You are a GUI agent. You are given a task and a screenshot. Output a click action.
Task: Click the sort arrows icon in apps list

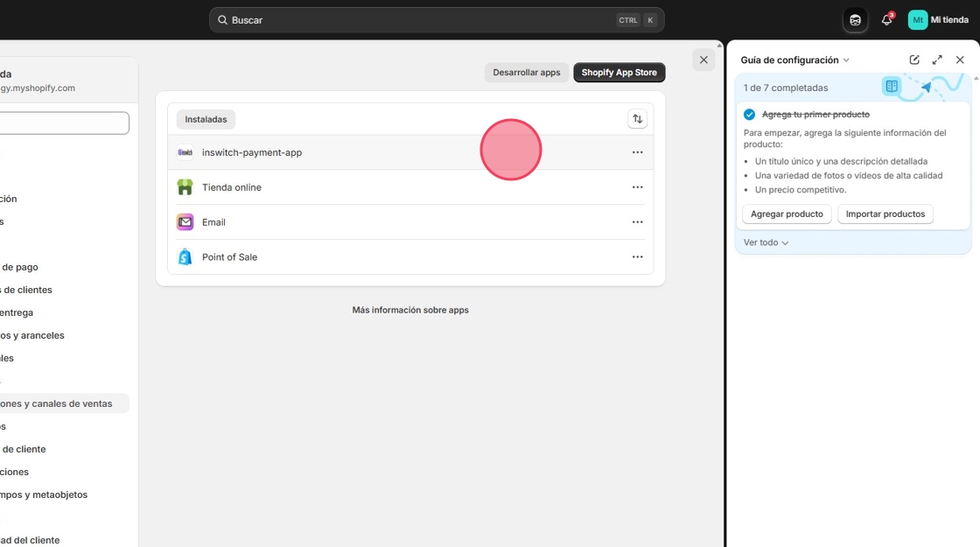(637, 119)
